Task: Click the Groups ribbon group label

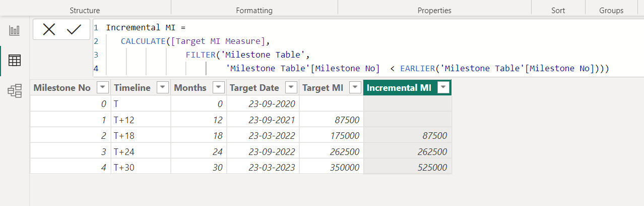Action: 611,10
